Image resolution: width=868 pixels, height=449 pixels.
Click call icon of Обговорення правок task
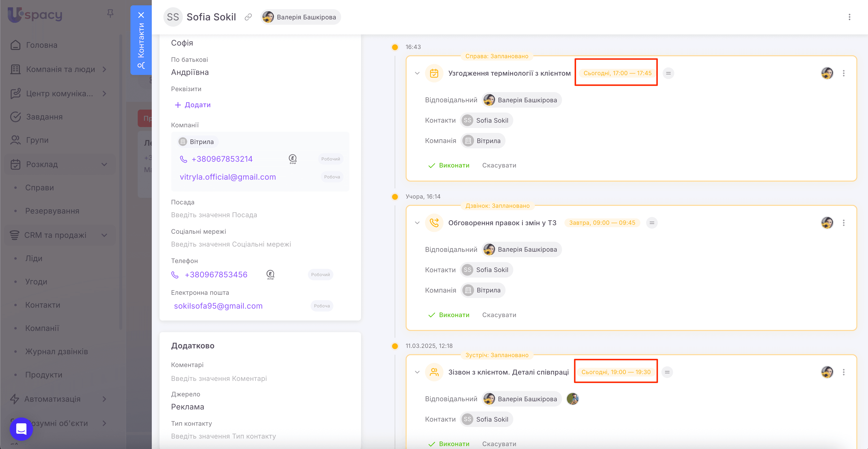click(434, 223)
